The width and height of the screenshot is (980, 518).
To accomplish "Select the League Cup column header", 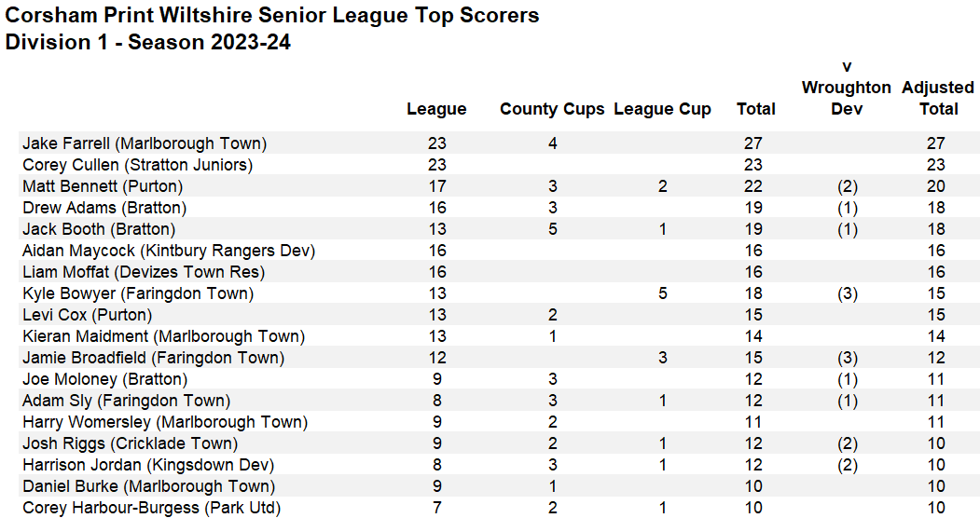I will [662, 109].
